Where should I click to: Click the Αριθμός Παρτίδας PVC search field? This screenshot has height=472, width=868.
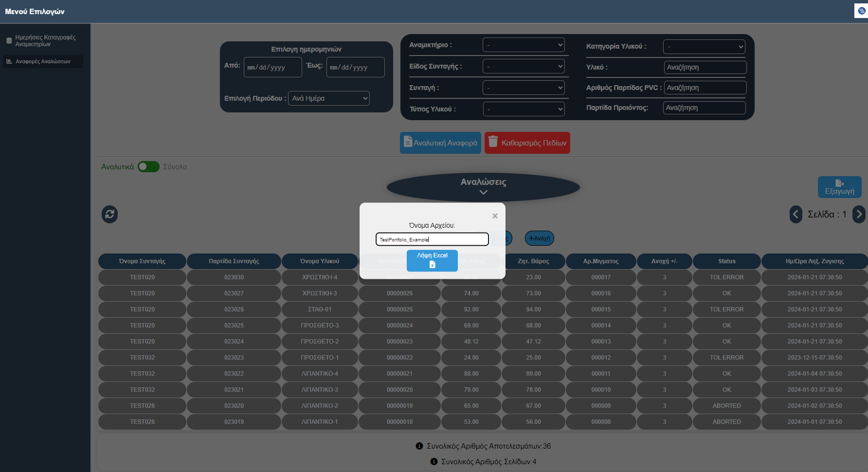705,88
